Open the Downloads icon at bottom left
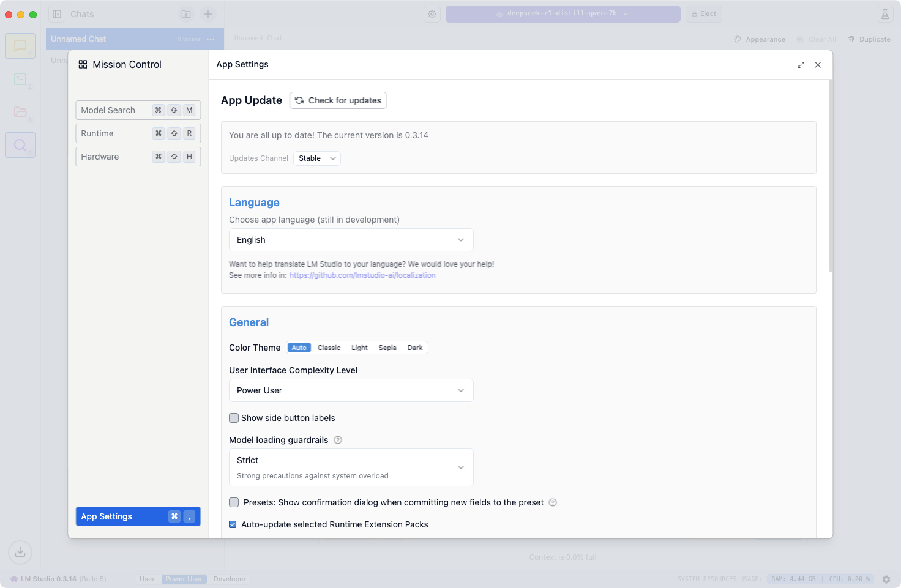Viewport: 901px width, 588px height. [x=20, y=552]
